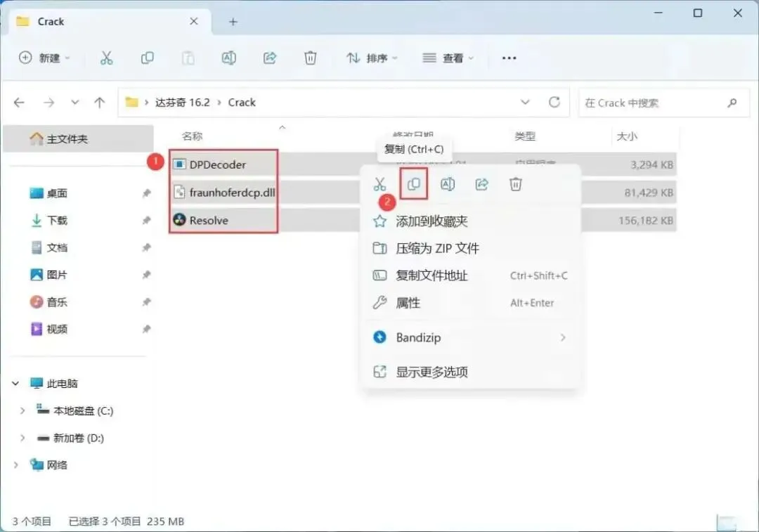
Task: Click the DPDecoder file icon
Action: coord(179,164)
